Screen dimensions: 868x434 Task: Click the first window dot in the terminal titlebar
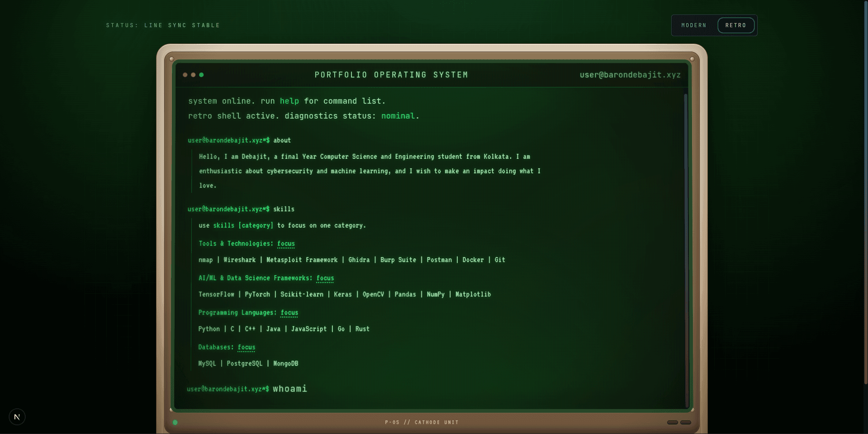(x=185, y=75)
